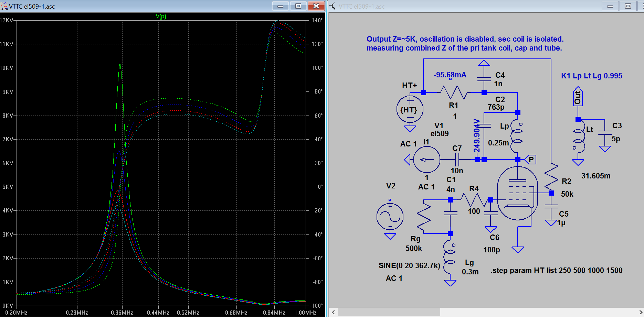644x317 pixels.
Task: Click the 10n value of C7
Action: pos(457,171)
